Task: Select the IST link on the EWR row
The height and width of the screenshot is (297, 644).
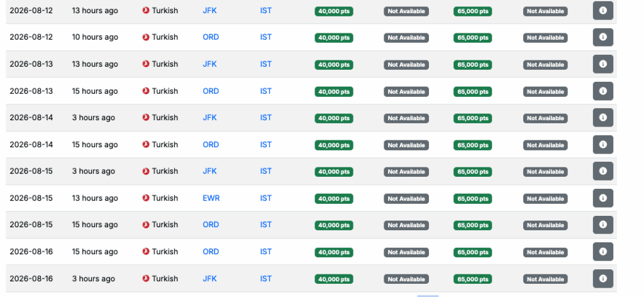Action: [266, 198]
